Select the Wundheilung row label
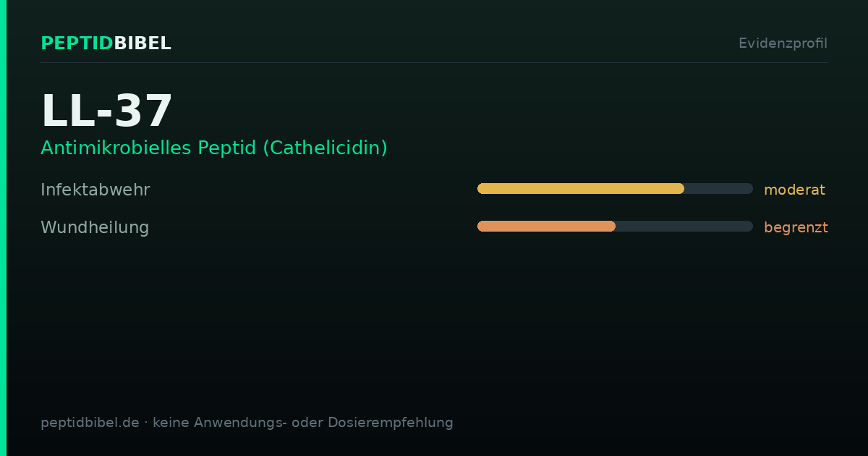 tap(95, 227)
